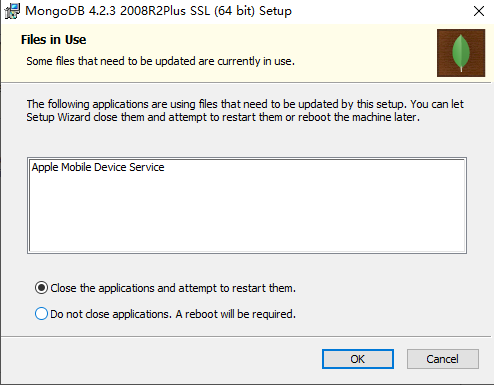Image resolution: width=494 pixels, height=385 pixels.
Task: Click the installer icon in title bar
Action: pos(12,11)
